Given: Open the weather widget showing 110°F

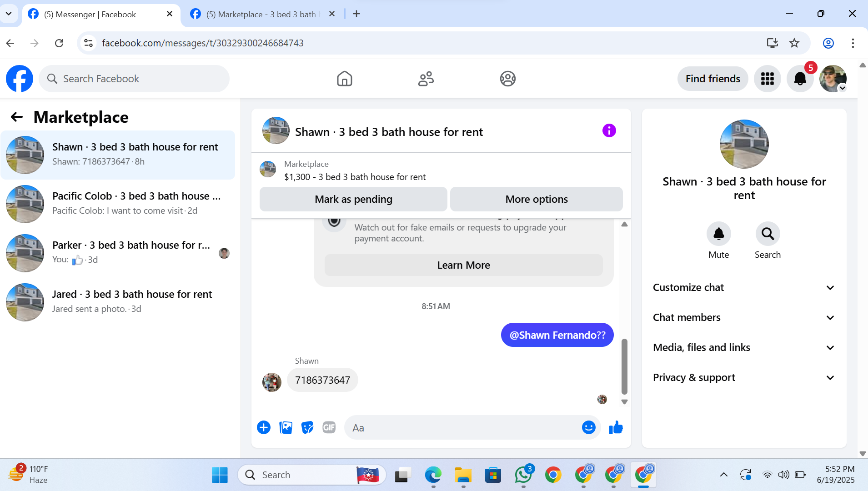Looking at the screenshot, I should (x=28, y=475).
